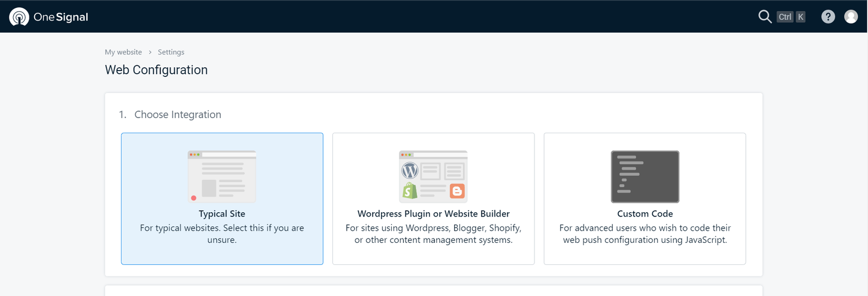Choose Wordpress Plugin or Website Builder title
This screenshot has height=296, width=868.
coord(433,214)
